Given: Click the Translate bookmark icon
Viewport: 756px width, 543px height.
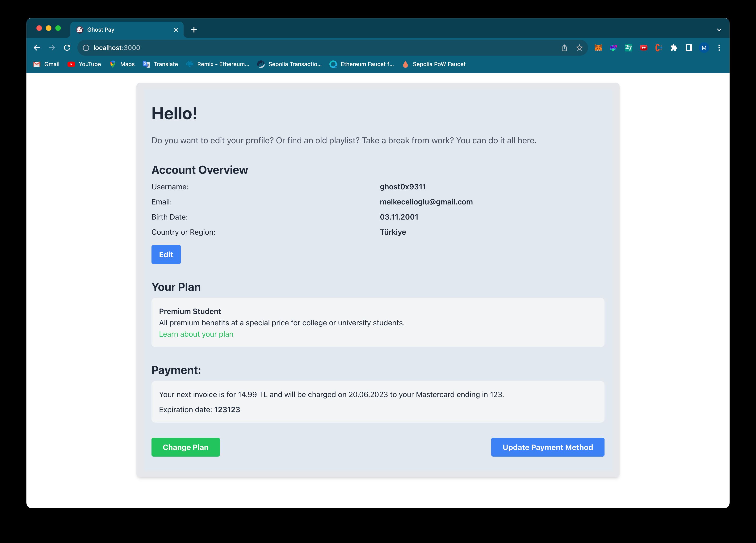Looking at the screenshot, I should [146, 64].
